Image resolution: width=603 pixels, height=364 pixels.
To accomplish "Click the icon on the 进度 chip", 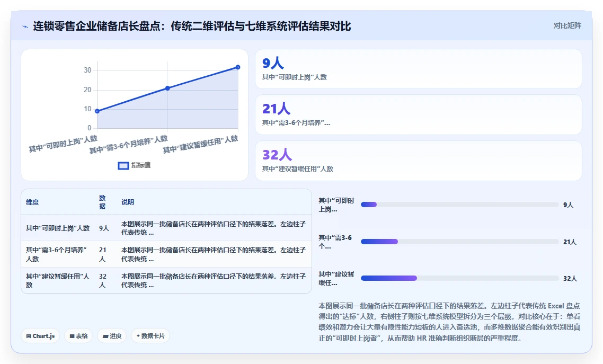I will coord(105,336).
